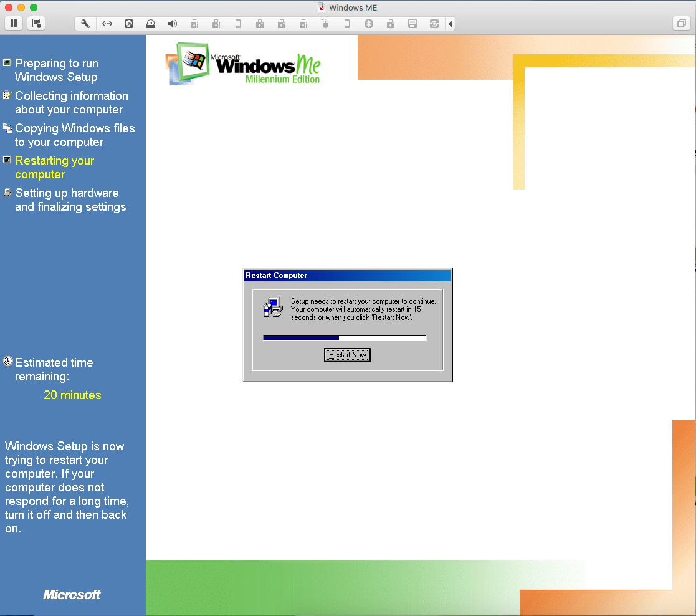The image size is (696, 616).
Task: Click the Restart Computer dialog title bar
Action: (x=346, y=276)
